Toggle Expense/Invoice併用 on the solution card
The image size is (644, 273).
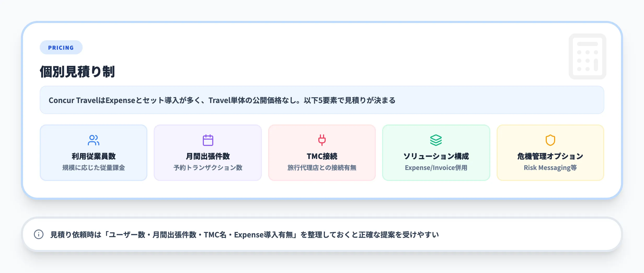point(436,168)
